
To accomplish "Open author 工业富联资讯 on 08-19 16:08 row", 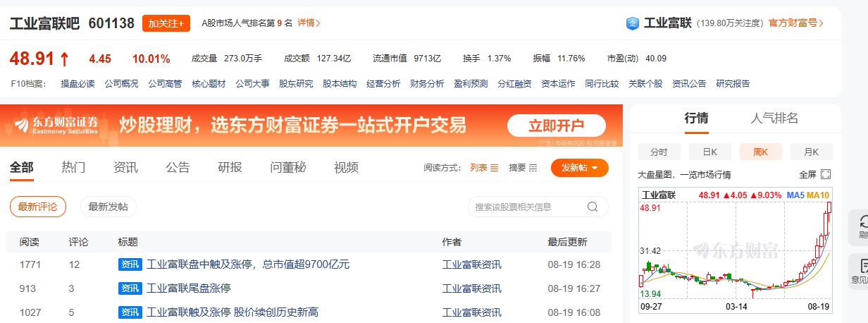I will [x=471, y=312].
